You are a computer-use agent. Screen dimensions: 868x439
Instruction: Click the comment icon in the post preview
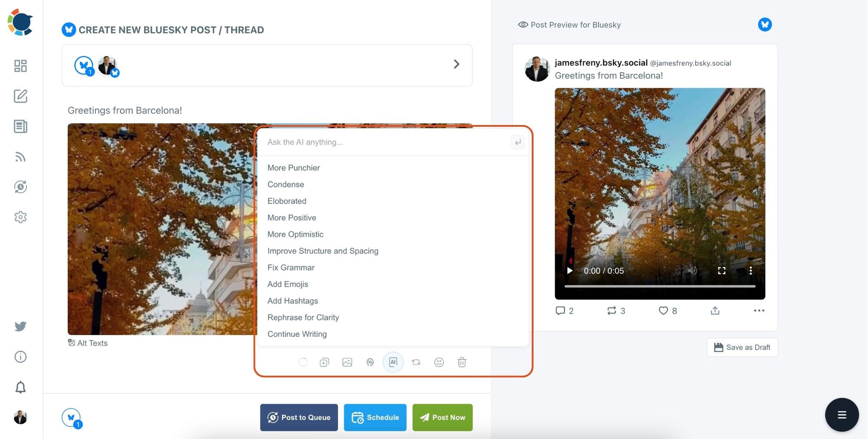560,311
